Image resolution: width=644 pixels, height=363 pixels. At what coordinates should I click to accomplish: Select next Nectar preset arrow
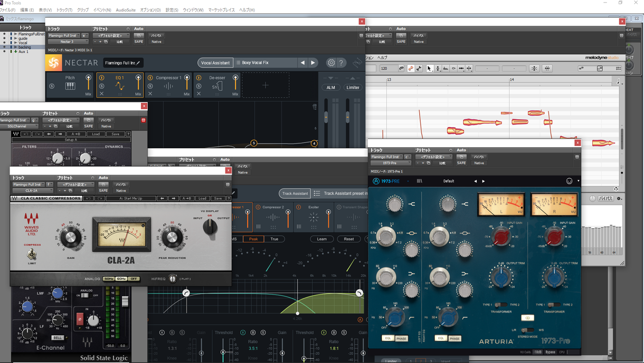tap(313, 63)
